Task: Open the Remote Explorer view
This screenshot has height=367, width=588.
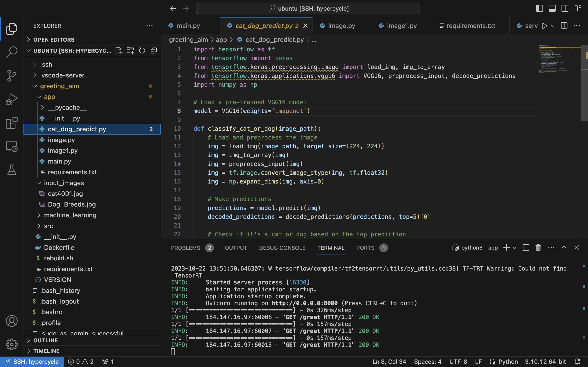Action: point(11,147)
